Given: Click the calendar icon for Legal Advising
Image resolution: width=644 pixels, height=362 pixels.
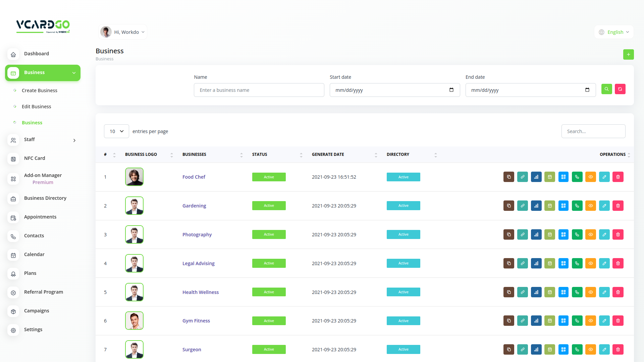Looking at the screenshot, I should coord(550,263).
